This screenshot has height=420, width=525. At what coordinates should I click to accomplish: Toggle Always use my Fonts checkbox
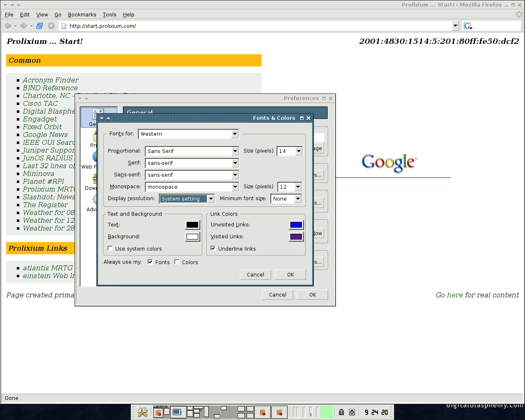coord(150,262)
